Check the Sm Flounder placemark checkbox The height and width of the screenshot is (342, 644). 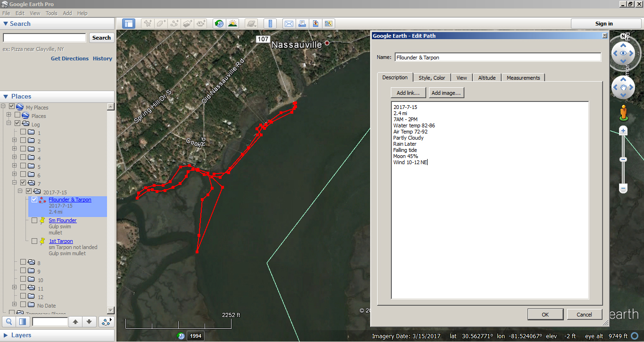(34, 220)
